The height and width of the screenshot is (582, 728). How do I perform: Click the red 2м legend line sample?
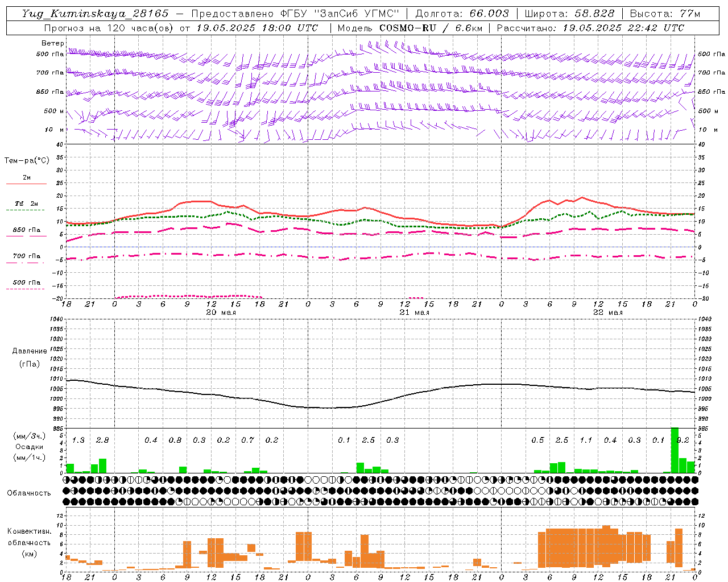click(x=26, y=184)
